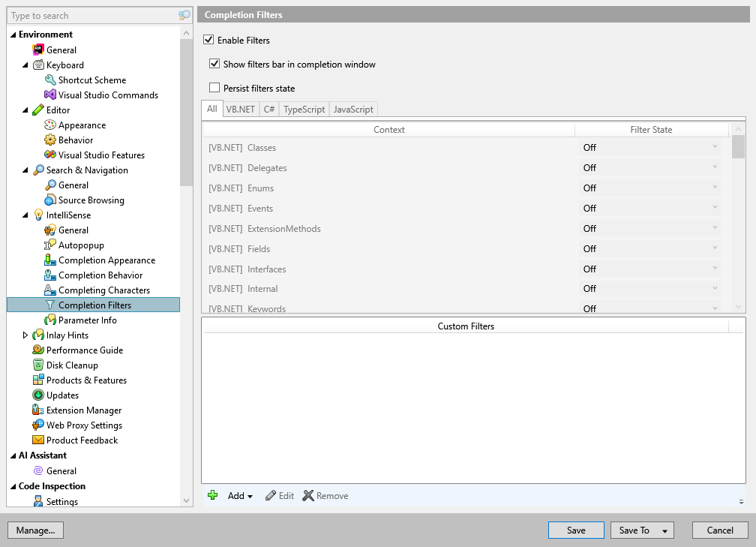Save the completion filter settings
The height and width of the screenshot is (547, 756).
(575, 530)
